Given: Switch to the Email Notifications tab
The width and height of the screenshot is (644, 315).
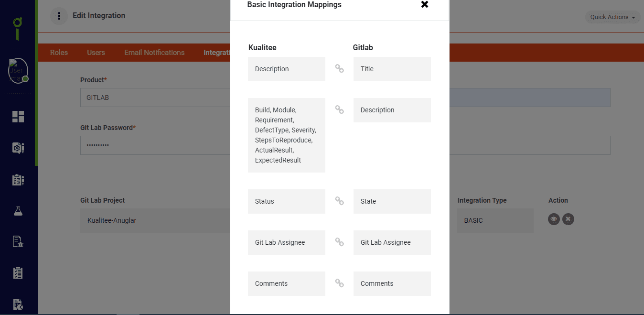Looking at the screenshot, I should point(154,53).
